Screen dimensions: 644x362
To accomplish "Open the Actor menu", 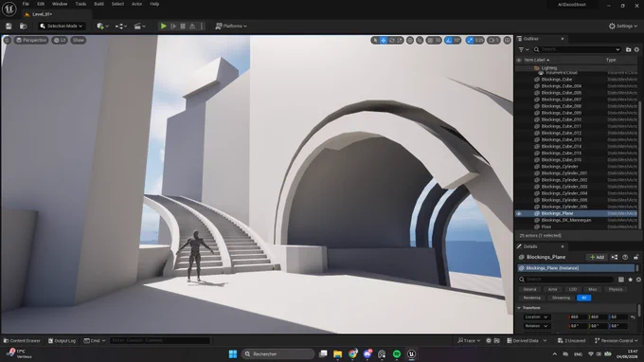I will (136, 4).
